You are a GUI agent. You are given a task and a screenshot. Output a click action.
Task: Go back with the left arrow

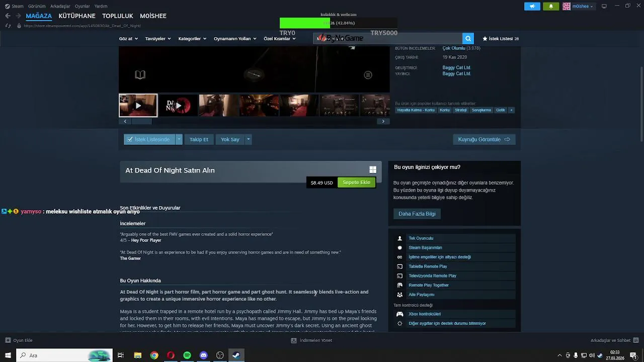point(8,16)
